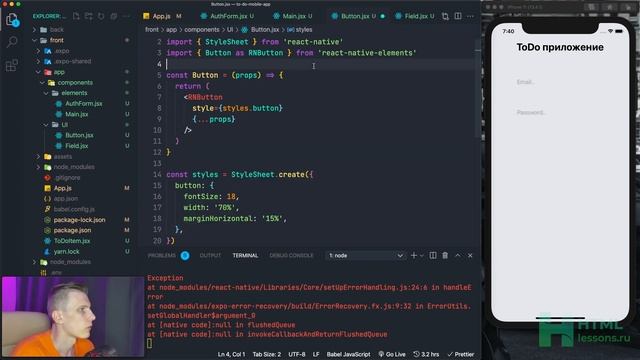Open the terminal selector '1: node' dropdown
Screen dimensions: 640x360
pyautogui.click(x=365, y=256)
